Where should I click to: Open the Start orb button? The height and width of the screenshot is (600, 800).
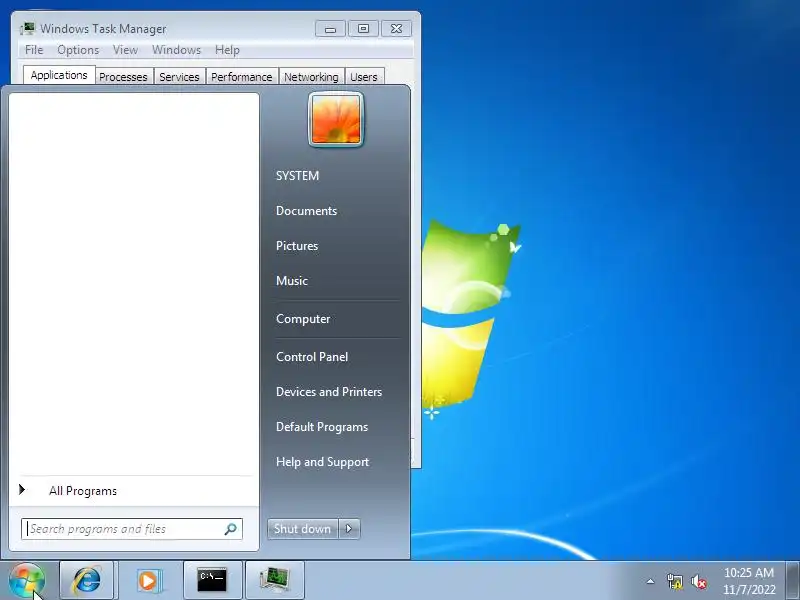tap(27, 581)
